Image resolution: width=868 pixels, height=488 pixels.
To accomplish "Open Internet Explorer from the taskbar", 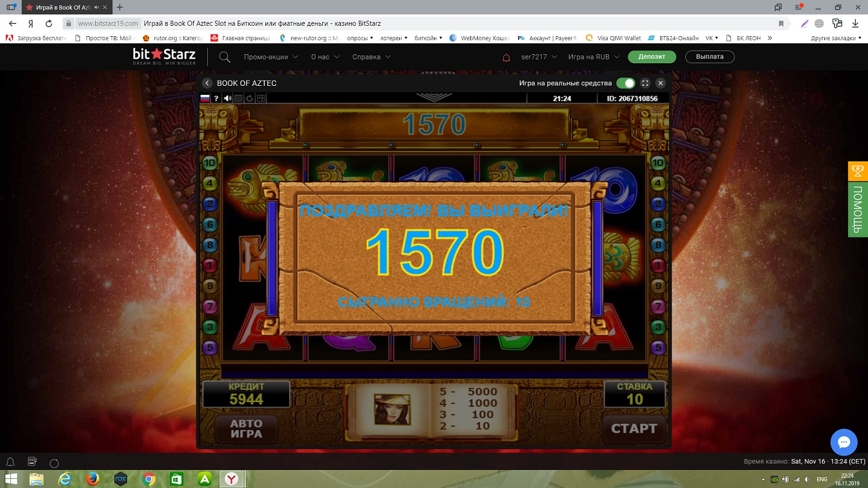I will pyautogui.click(x=65, y=479).
